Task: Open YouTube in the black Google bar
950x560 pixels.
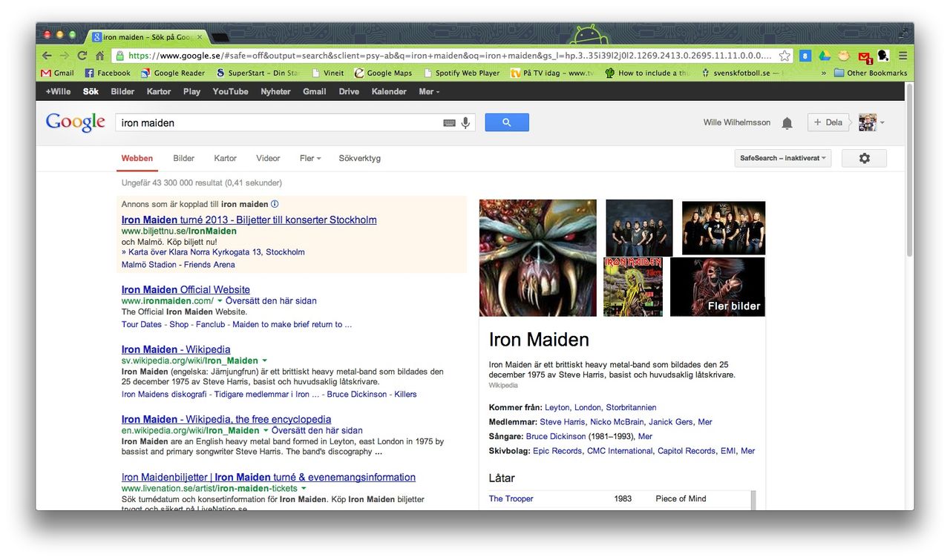Action: pyautogui.click(x=230, y=91)
